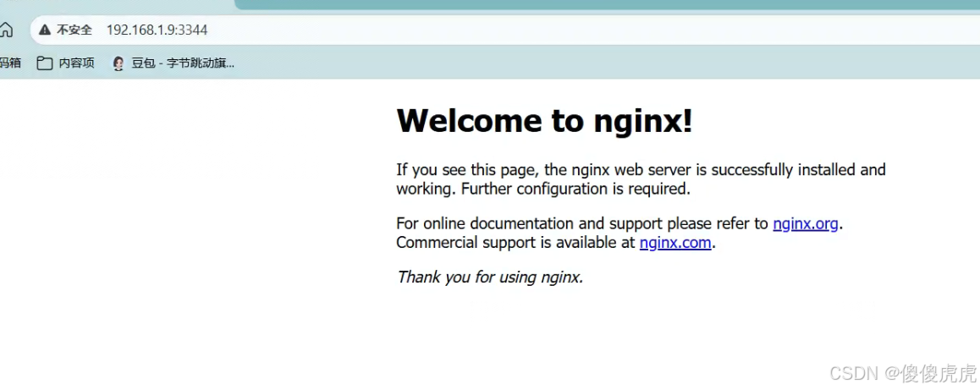The height and width of the screenshot is (390, 980).
Task: Open the nginx.org documentation link
Action: point(805,223)
